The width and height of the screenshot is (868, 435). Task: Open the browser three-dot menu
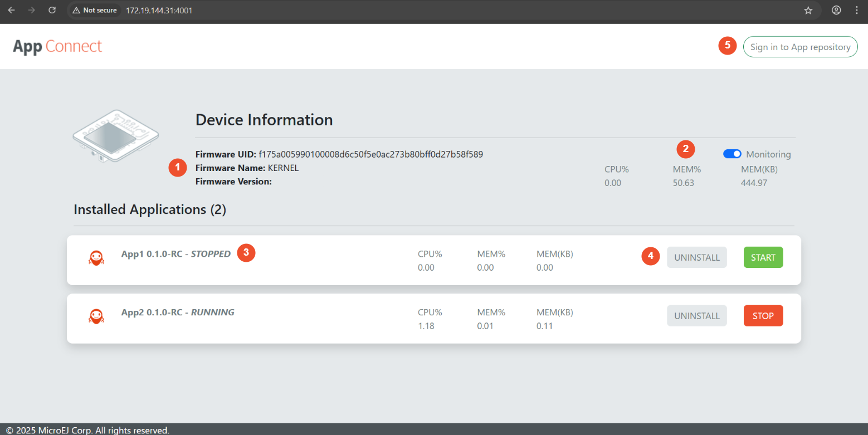coord(856,10)
